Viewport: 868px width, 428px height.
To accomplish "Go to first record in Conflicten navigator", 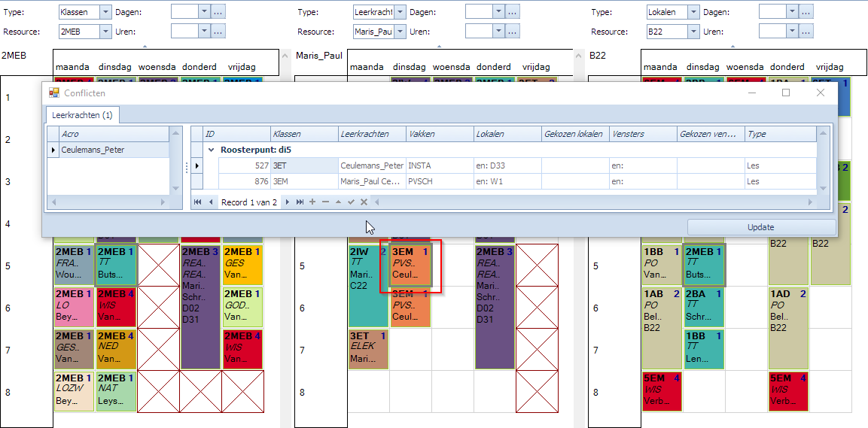I will point(198,202).
